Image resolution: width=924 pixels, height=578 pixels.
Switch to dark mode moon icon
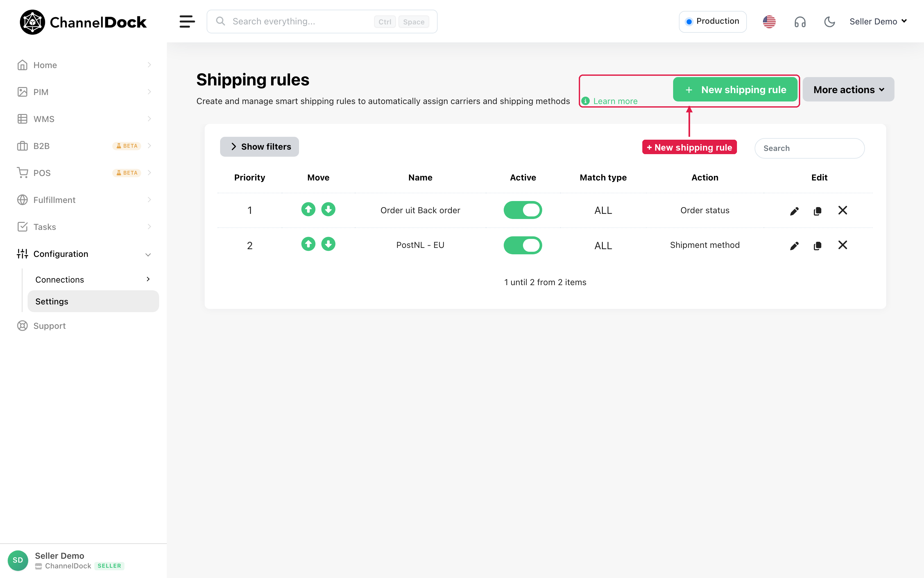[829, 22]
